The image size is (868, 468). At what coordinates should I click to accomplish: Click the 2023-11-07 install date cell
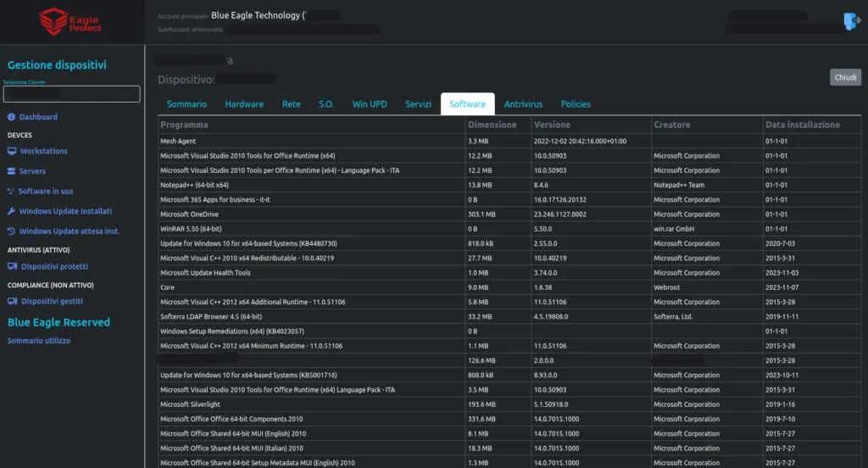tap(812, 287)
